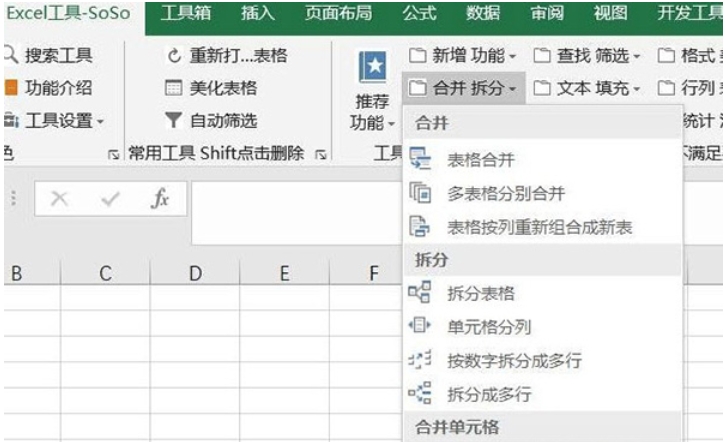Screen dimensions: 726x442
Task: Choose 多表格分别合并 menu item
Action: click(x=543, y=193)
